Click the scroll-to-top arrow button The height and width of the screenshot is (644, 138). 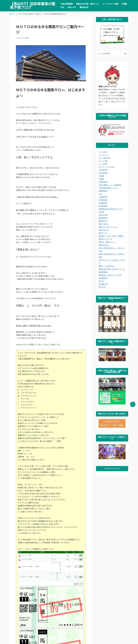click(133, 404)
